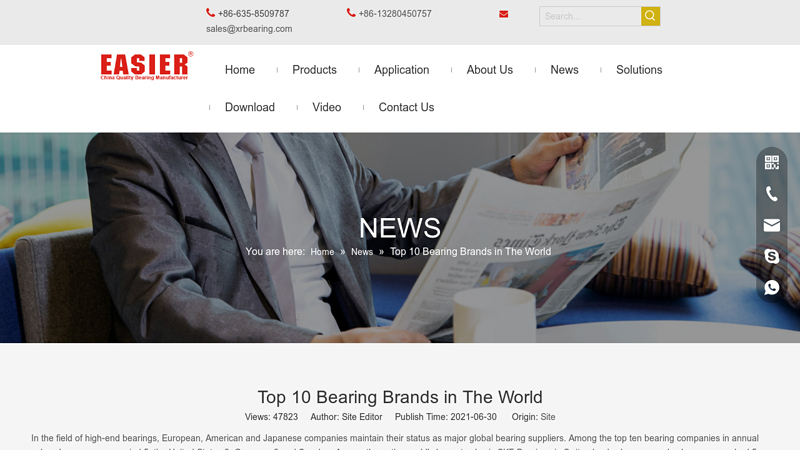
Task: Open the Application menu
Action: point(402,70)
